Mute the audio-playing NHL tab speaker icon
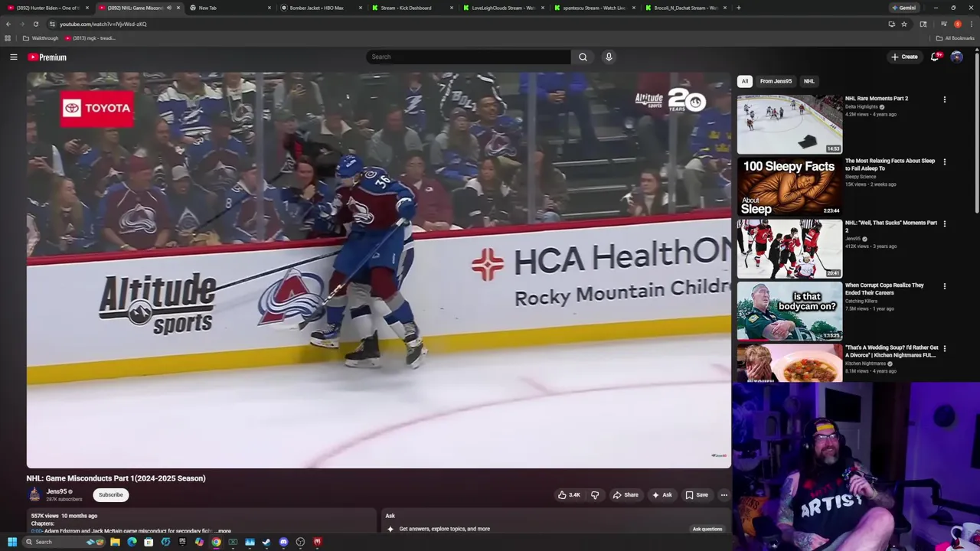Screen dimensions: 980x551 pos(168,8)
